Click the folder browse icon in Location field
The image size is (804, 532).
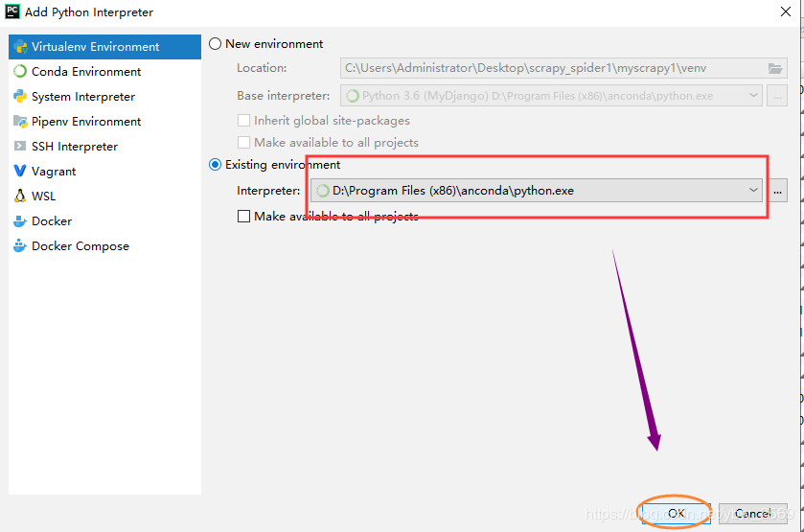(x=775, y=68)
